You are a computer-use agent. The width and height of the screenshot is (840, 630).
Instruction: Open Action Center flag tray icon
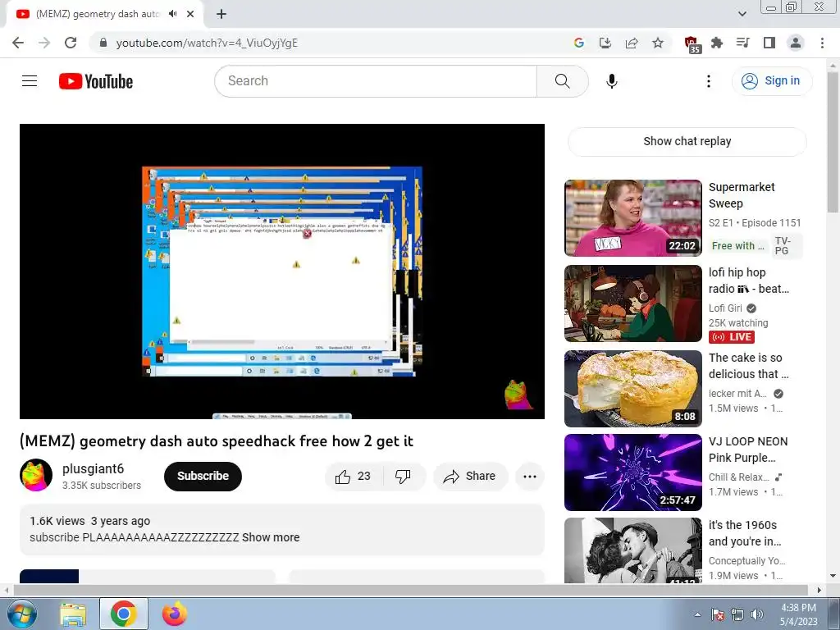tap(717, 614)
